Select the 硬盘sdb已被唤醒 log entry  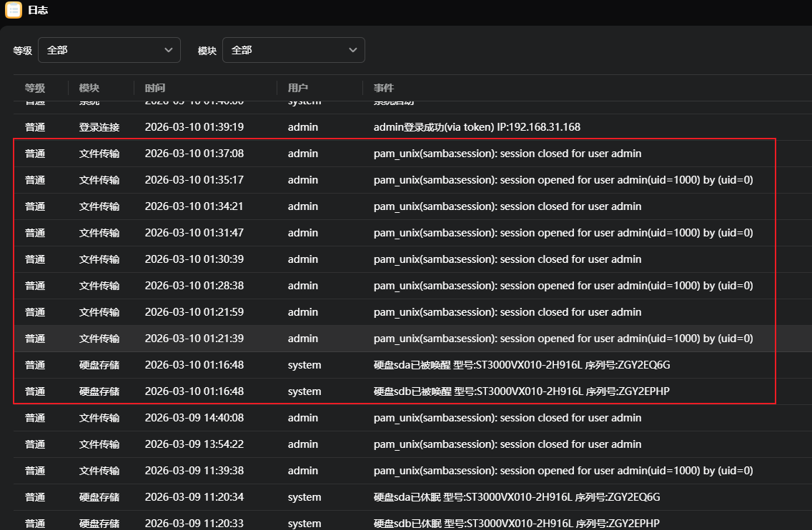tap(521, 391)
